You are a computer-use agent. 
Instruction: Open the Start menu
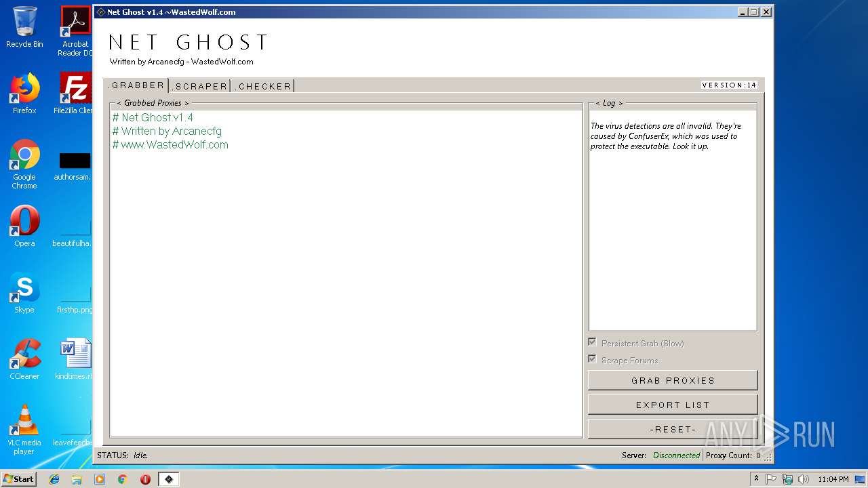coord(19,479)
